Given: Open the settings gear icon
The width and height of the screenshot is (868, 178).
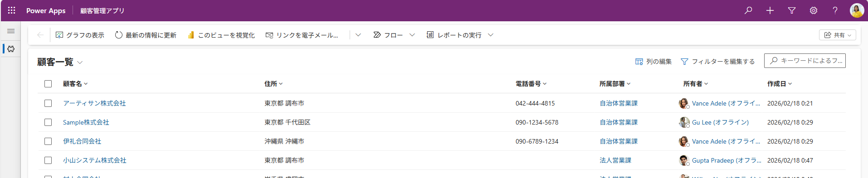Looking at the screenshot, I should click(814, 10).
